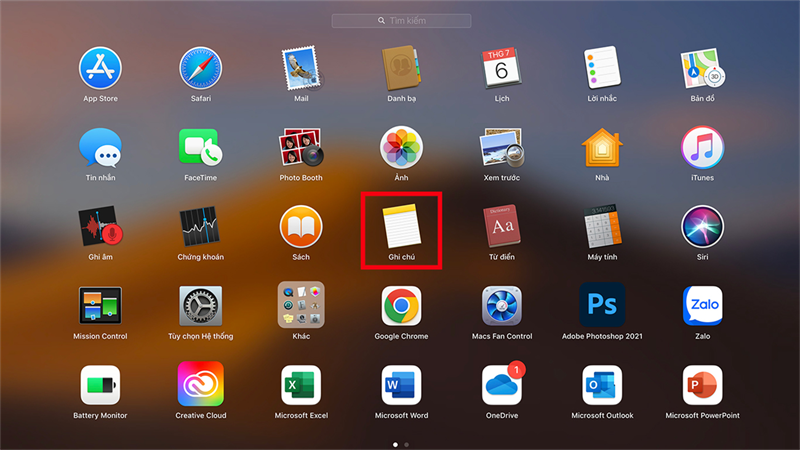Open Microsoft Excel
The height and width of the screenshot is (450, 800).
pos(301,385)
